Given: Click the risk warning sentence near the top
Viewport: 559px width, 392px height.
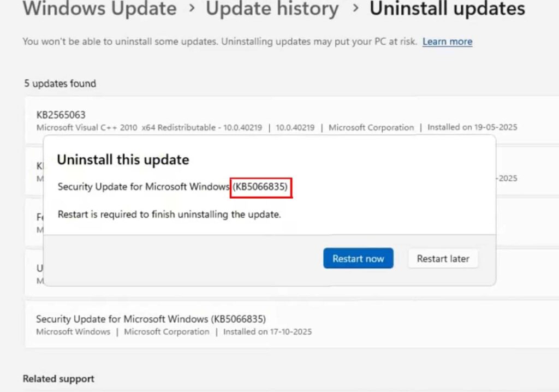Looking at the screenshot, I should click(218, 41).
